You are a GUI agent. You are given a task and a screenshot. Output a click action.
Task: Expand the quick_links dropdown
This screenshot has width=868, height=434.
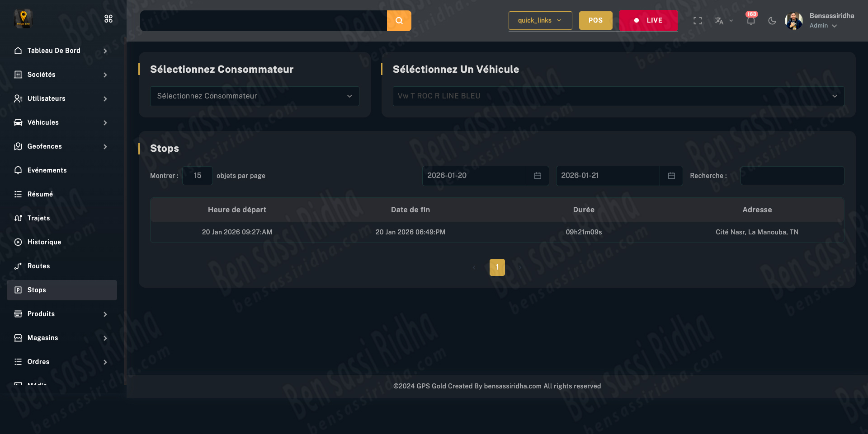pyautogui.click(x=540, y=21)
